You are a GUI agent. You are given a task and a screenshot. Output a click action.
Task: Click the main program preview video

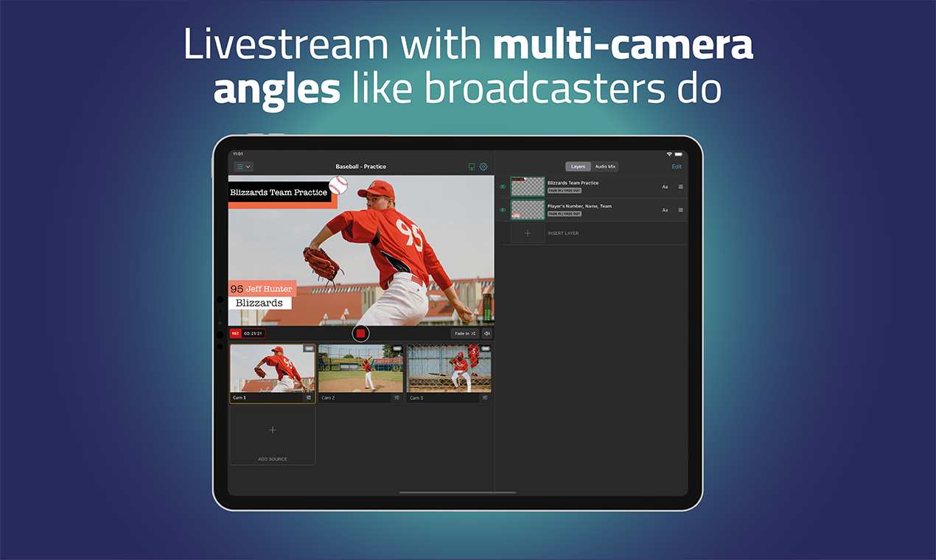click(x=361, y=251)
